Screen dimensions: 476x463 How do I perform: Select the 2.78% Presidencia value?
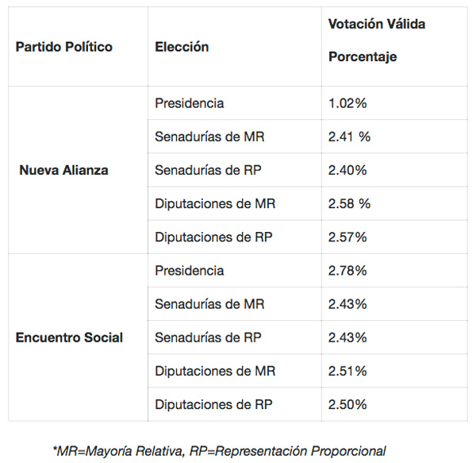pos(347,270)
